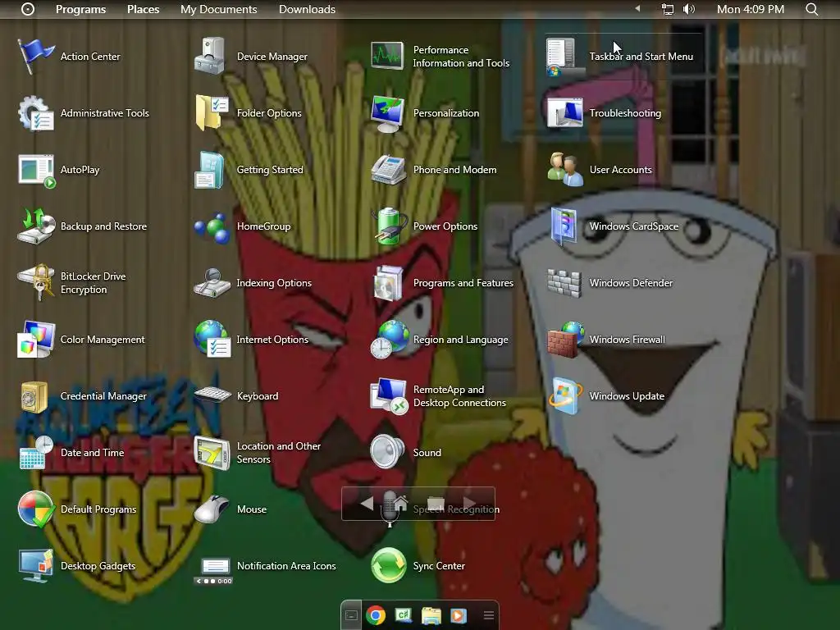This screenshot has height=630, width=840.
Task: Open Credential Manager safe icon
Action: (35, 396)
